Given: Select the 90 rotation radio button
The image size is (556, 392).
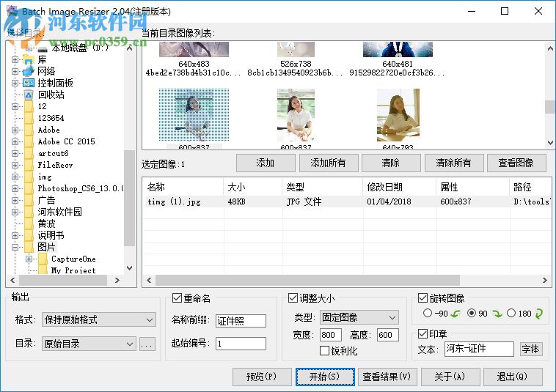Looking at the screenshot, I should 472,313.
